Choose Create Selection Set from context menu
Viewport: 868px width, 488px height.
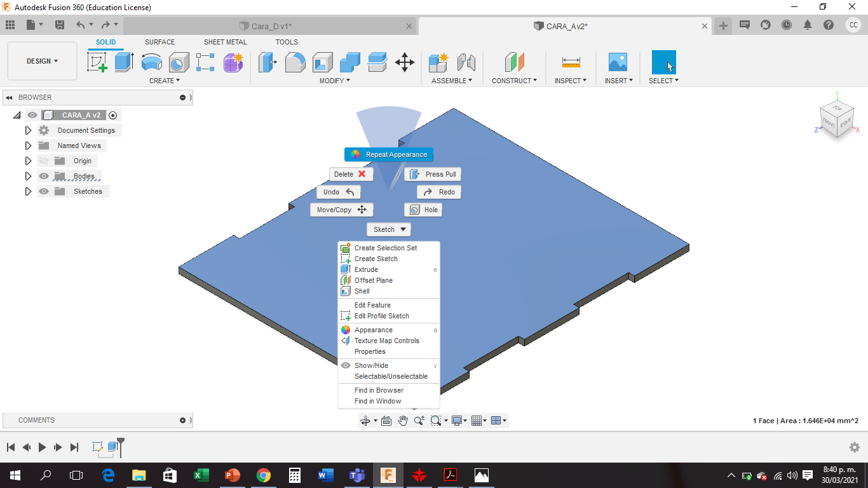tap(389, 248)
